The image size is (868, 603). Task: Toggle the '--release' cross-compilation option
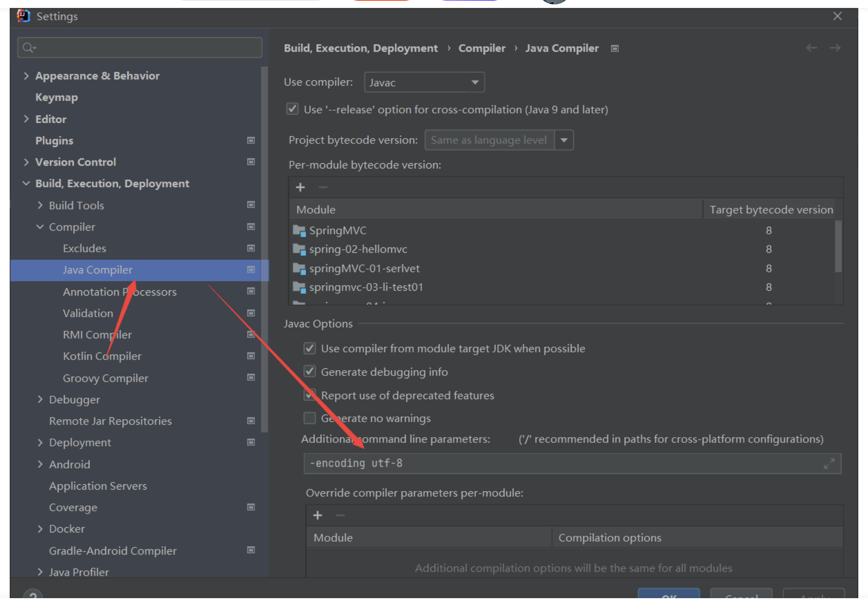coord(292,109)
